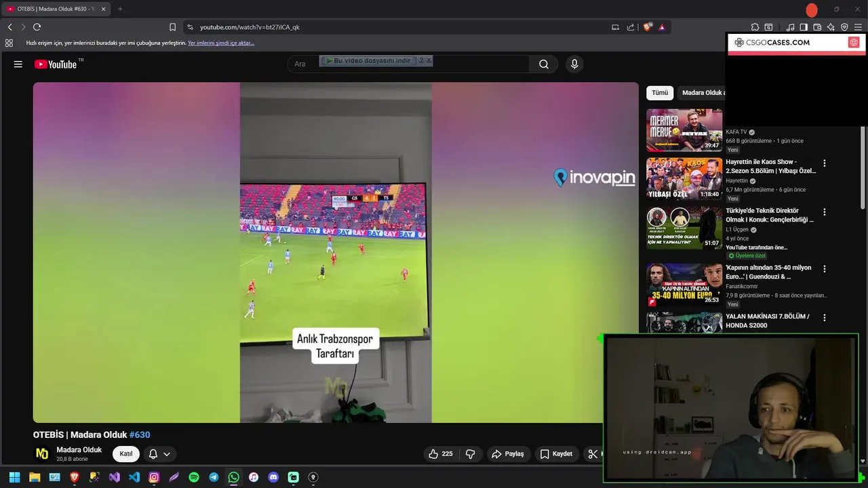This screenshot has width=868, height=488.
Task: Toggle the channel notification bell
Action: click(153, 454)
